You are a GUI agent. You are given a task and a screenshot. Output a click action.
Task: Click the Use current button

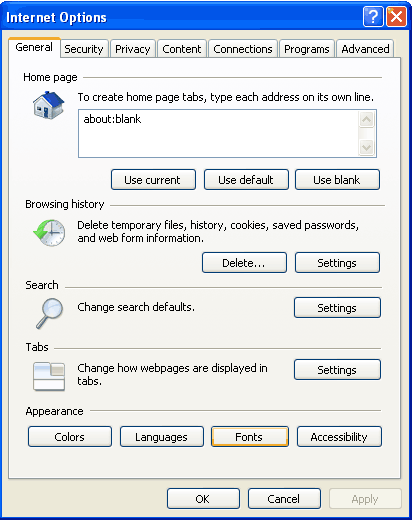click(153, 180)
